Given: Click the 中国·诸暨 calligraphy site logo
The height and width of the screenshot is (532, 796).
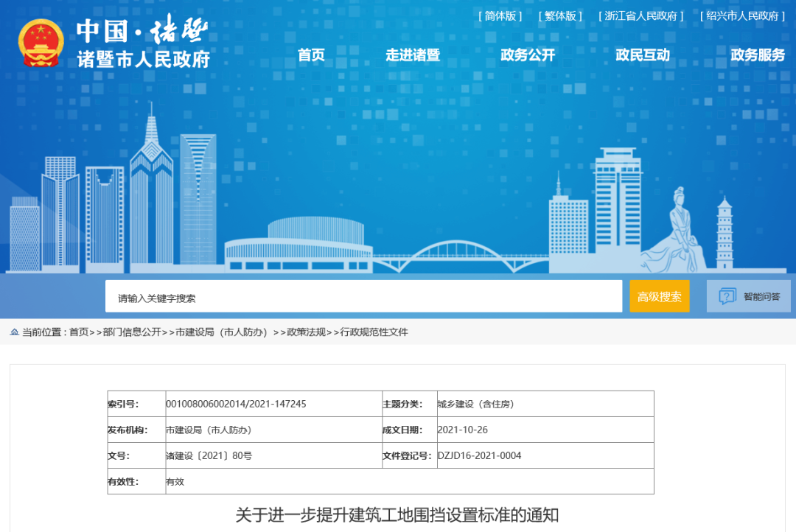Looking at the screenshot, I should (143, 31).
